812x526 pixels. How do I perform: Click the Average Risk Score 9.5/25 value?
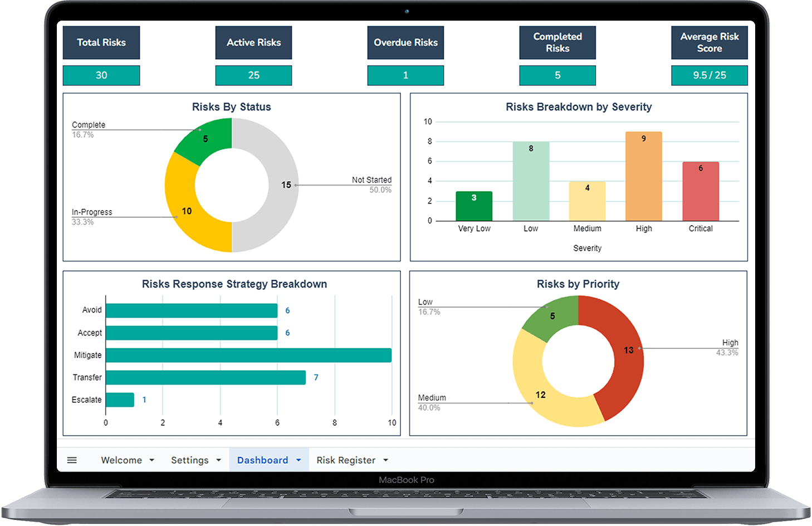(x=710, y=75)
